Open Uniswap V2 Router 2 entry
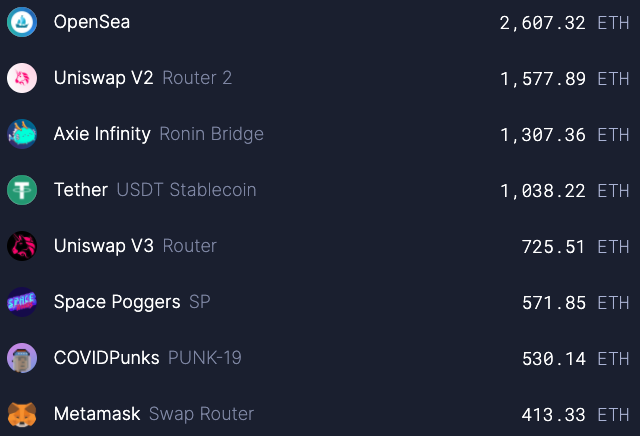The height and width of the screenshot is (436, 640). (x=142, y=77)
